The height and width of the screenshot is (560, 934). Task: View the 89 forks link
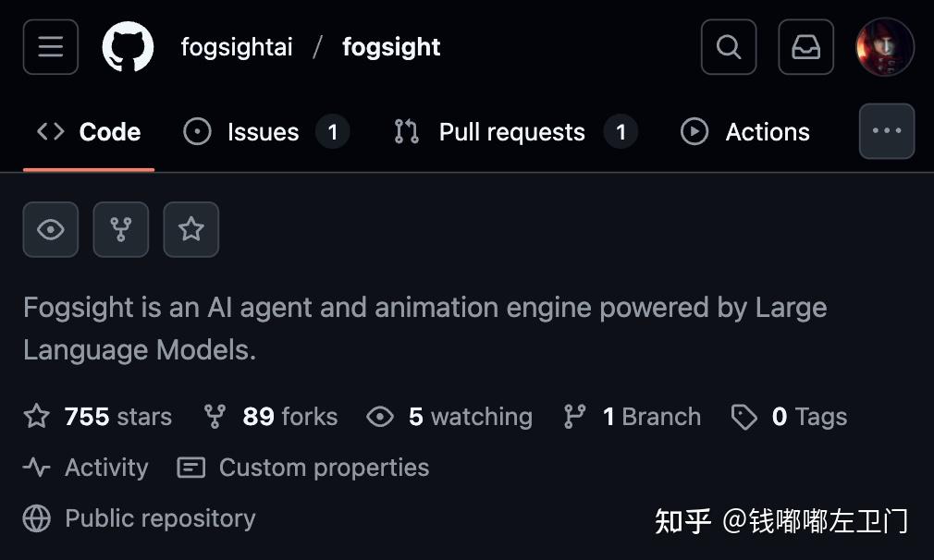tap(271, 417)
